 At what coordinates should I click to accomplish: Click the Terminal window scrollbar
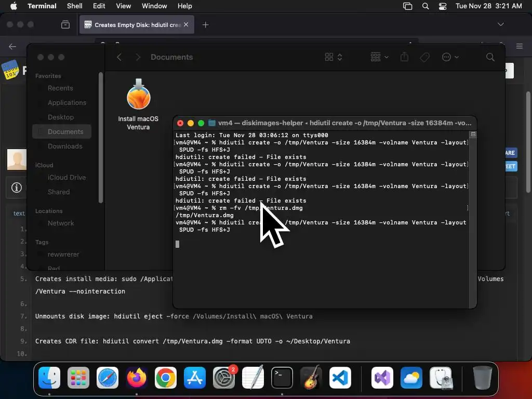[x=473, y=219]
